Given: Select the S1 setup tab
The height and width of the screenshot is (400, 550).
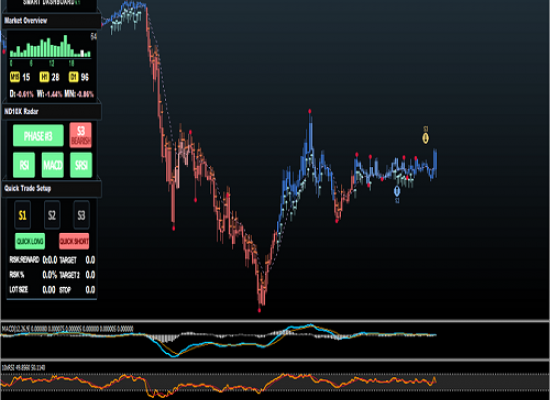Looking at the screenshot, I should click(x=23, y=215).
